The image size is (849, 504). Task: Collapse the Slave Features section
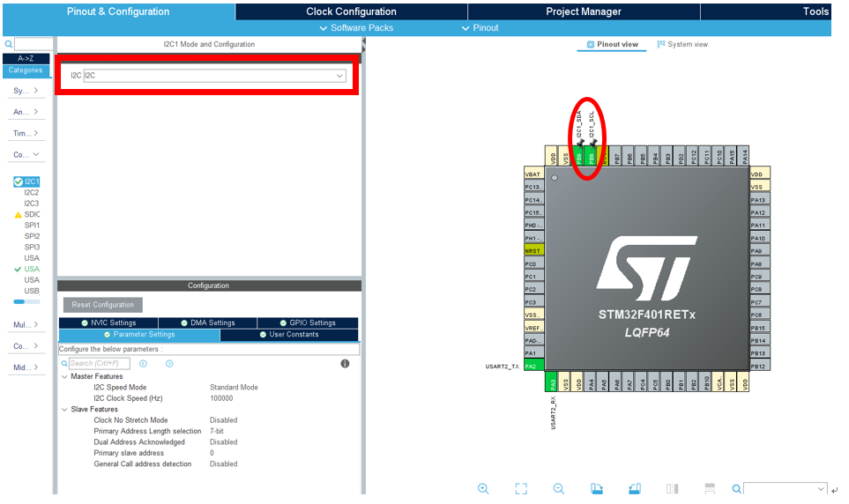pyautogui.click(x=64, y=409)
